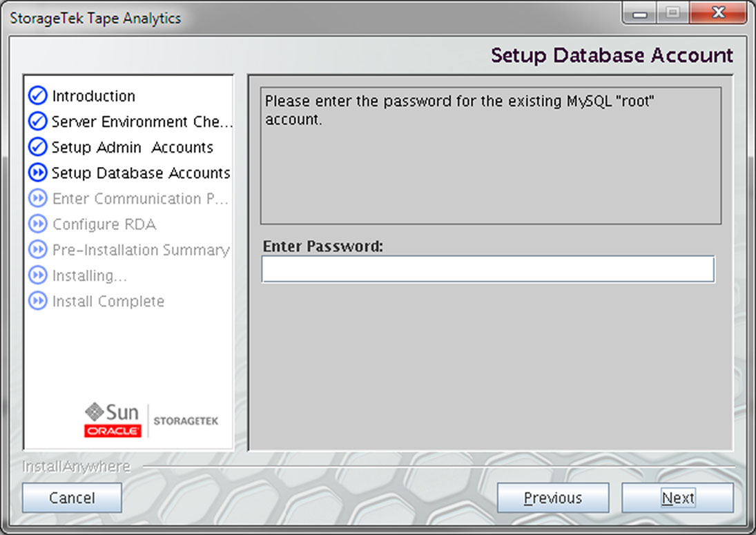This screenshot has height=535, width=756.
Task: Click the Cancel button
Action: tap(72, 498)
